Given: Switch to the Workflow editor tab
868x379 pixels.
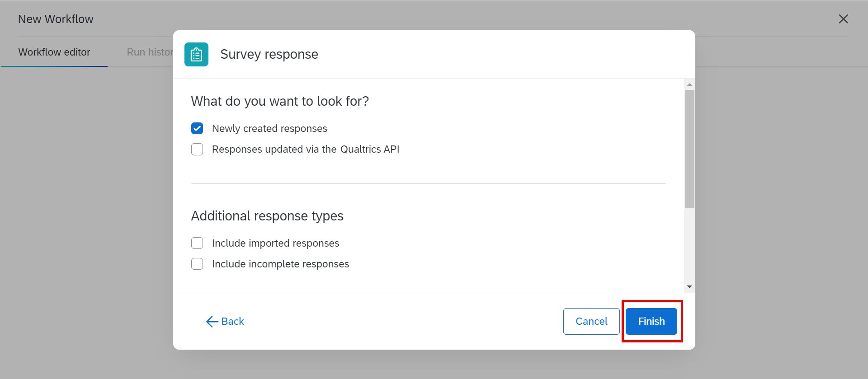Looking at the screenshot, I should pyautogui.click(x=54, y=52).
